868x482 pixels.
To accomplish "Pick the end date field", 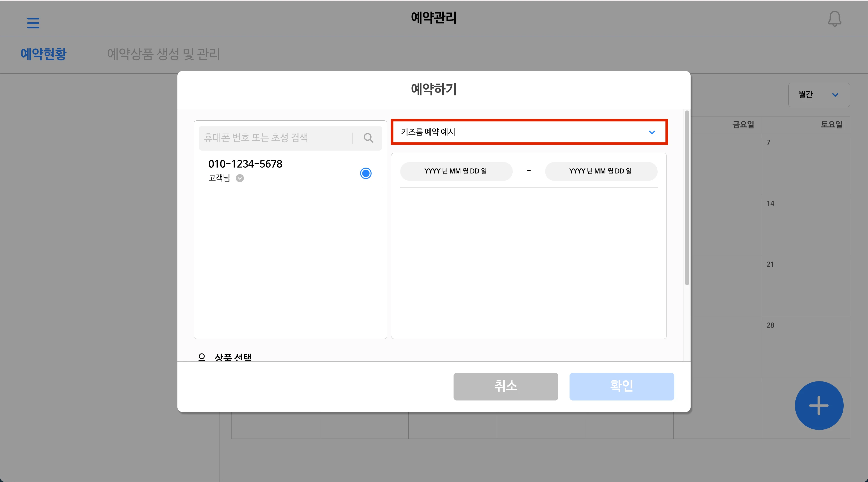I will click(x=601, y=171).
